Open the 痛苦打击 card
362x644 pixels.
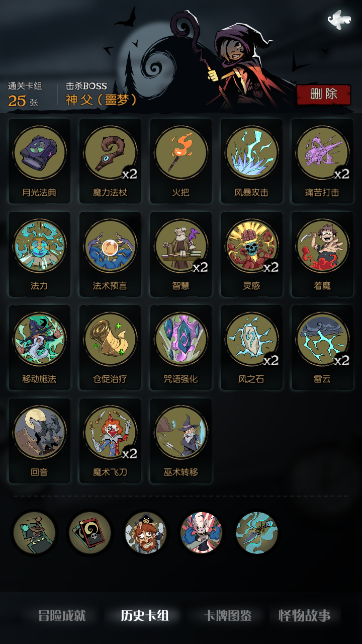pyautogui.click(x=322, y=153)
